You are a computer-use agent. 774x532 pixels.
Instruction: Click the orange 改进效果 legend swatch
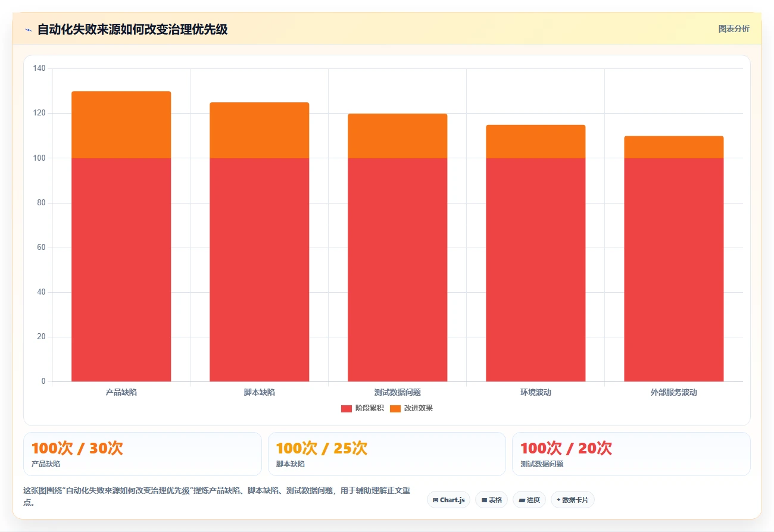pos(395,408)
